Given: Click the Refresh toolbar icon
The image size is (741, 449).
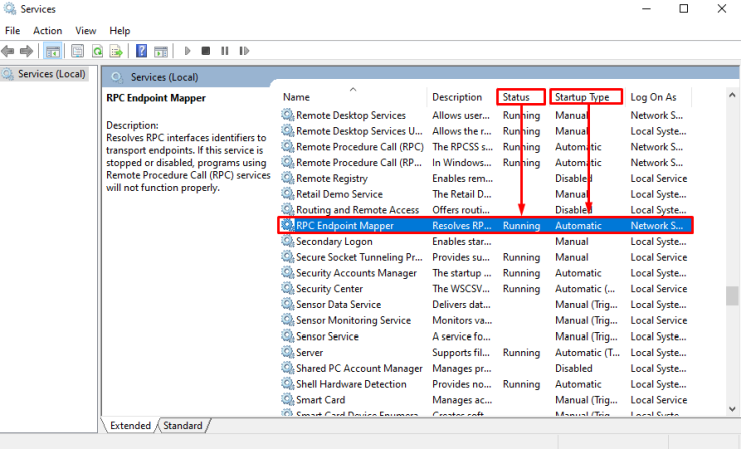Looking at the screenshot, I should pos(97,51).
